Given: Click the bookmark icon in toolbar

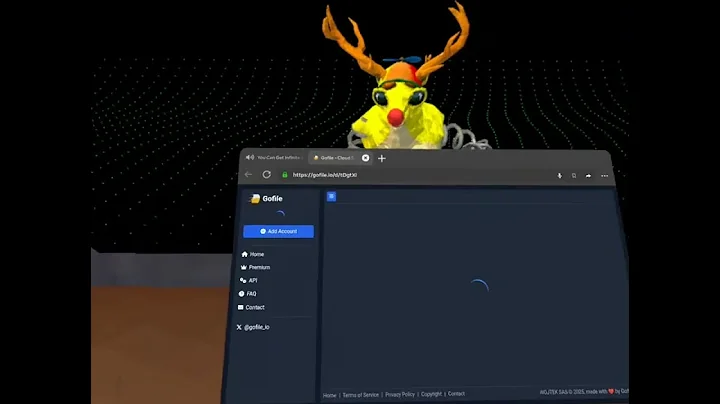Looking at the screenshot, I should pyautogui.click(x=574, y=176).
